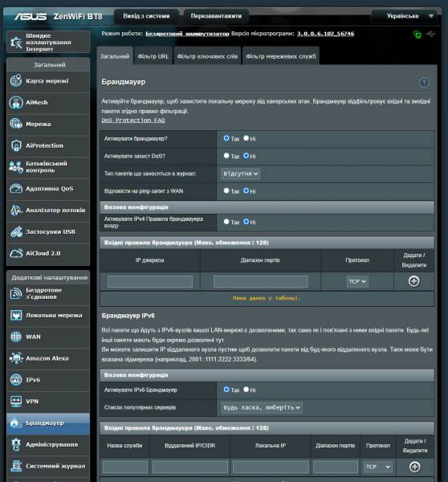Switch to Фільтр URL tab
The image size is (448, 482).
pos(153,56)
